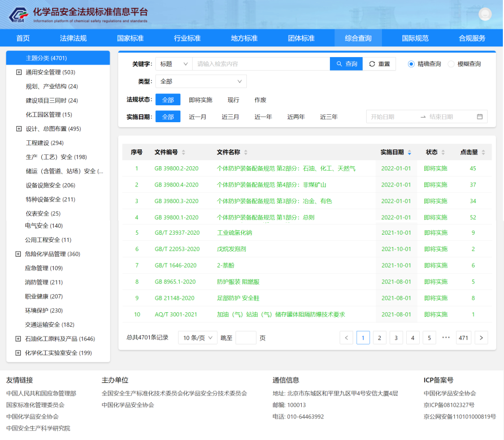Select the 精确查询 radio button
This screenshot has width=504, height=440.
click(x=411, y=64)
